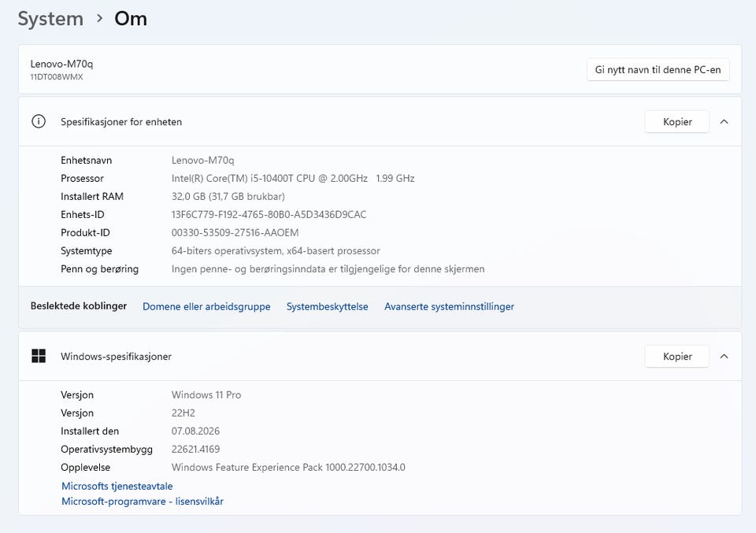Click the Installert RAM label

(91, 197)
